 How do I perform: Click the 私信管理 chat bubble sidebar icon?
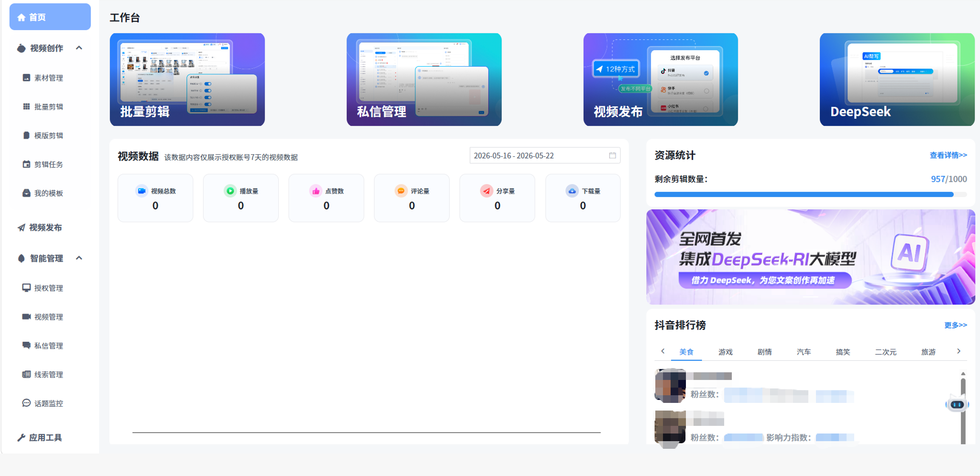tap(26, 346)
